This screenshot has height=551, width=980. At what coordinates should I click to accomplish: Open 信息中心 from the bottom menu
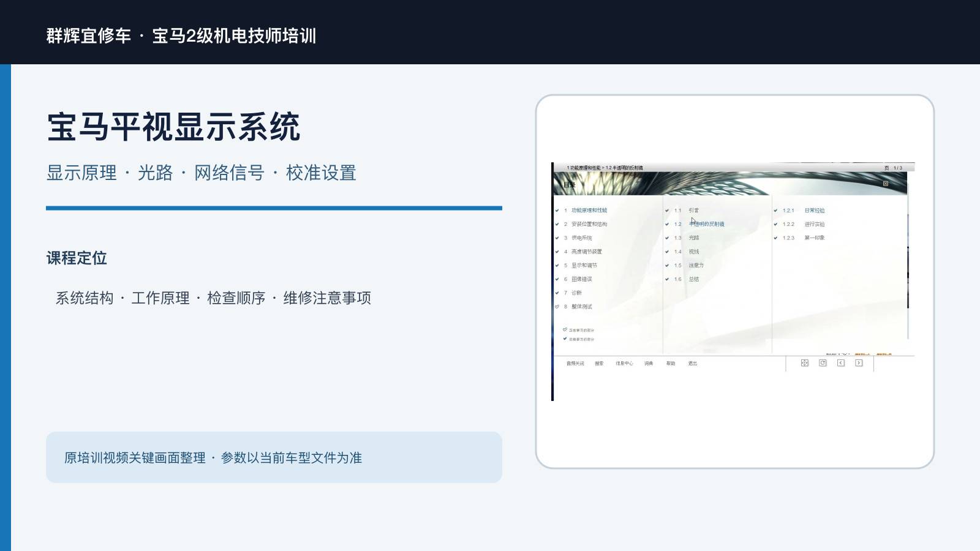tap(624, 364)
